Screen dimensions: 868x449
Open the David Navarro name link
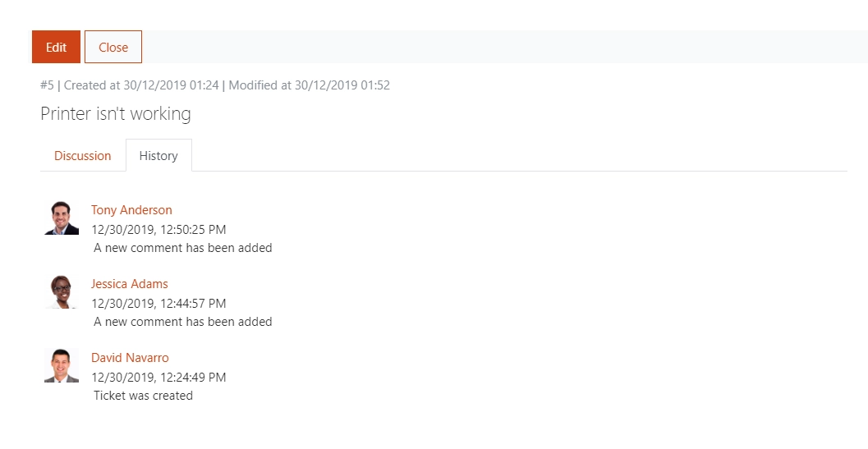pos(130,357)
